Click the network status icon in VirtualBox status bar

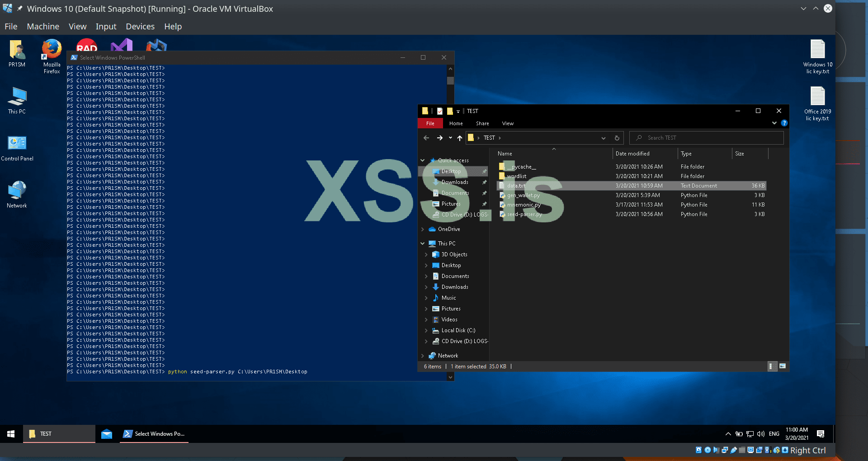[725, 450]
